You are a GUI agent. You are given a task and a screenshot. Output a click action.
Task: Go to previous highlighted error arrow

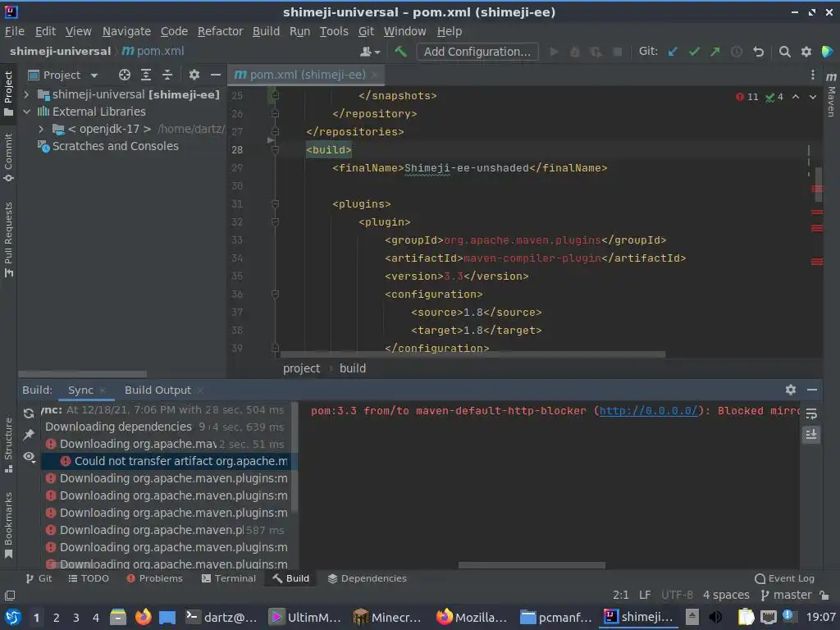[x=796, y=97]
